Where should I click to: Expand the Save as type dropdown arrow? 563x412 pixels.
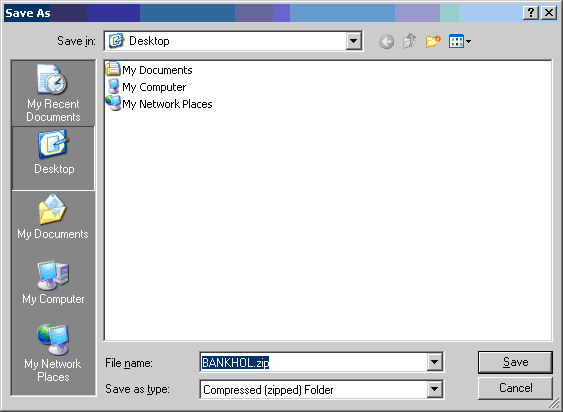click(x=434, y=389)
